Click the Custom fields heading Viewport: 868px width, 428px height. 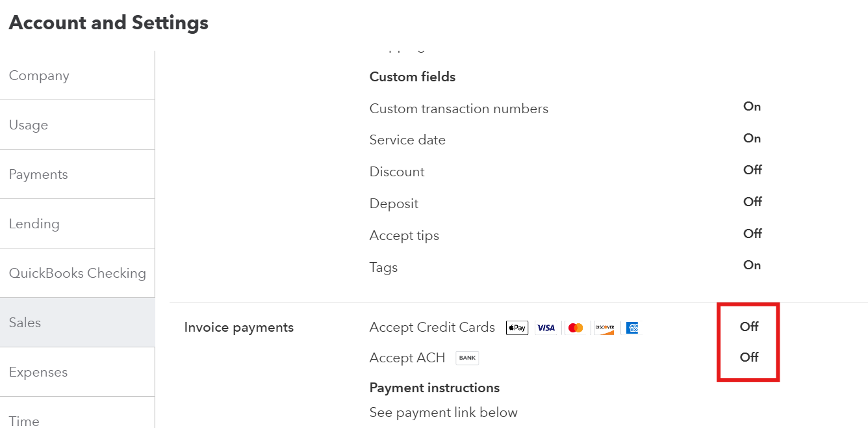pos(412,77)
